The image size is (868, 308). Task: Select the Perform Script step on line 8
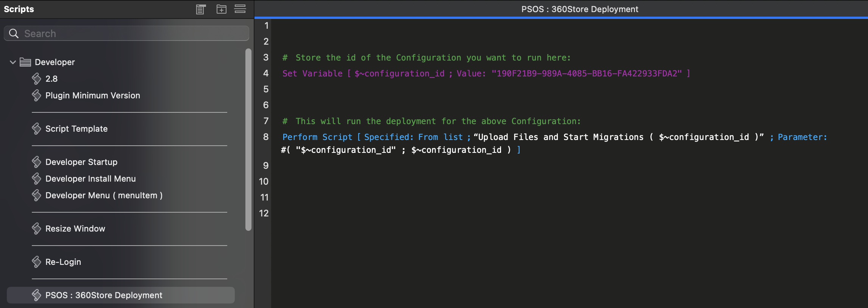click(x=555, y=143)
